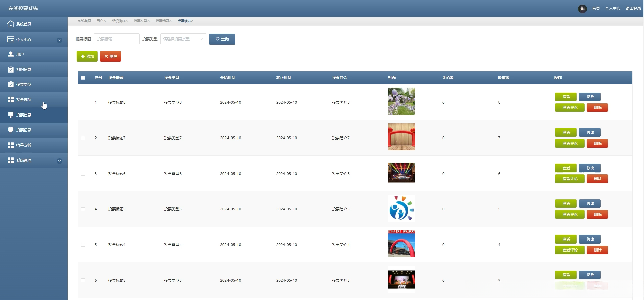The height and width of the screenshot is (300, 644).
Task: Click the green 添加 button
Action: (87, 56)
